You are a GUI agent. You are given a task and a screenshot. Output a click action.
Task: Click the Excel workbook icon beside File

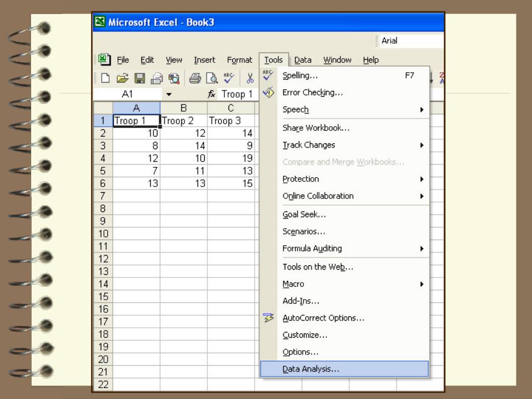point(104,60)
